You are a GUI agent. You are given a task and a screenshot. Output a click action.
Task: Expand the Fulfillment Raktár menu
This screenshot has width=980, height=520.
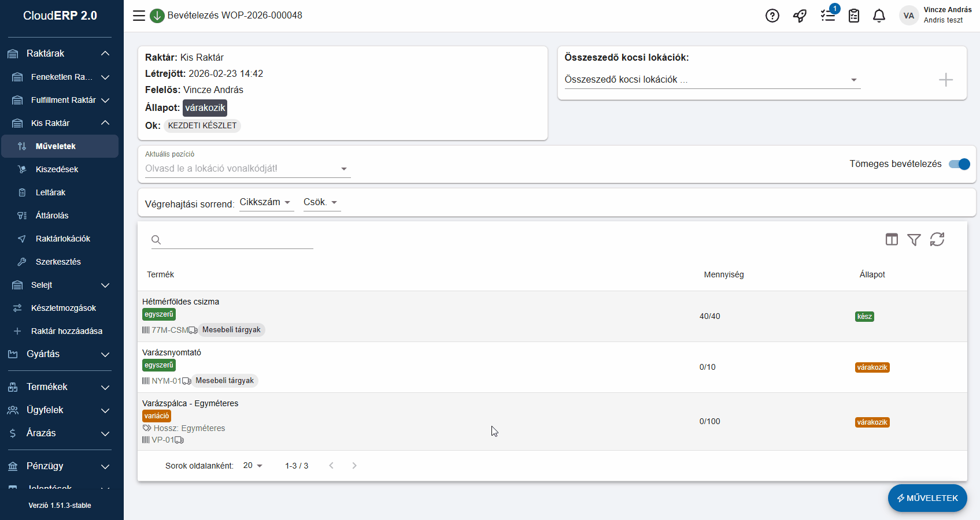click(64, 100)
